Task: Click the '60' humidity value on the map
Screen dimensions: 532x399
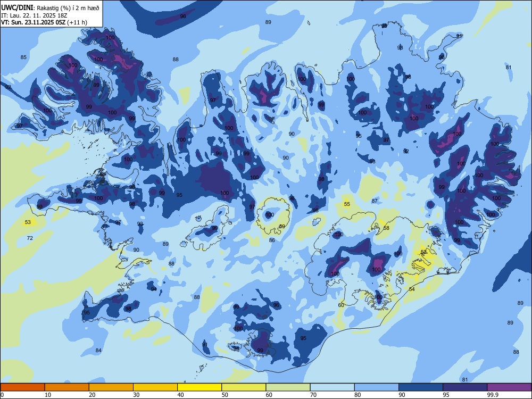Action: (342, 305)
